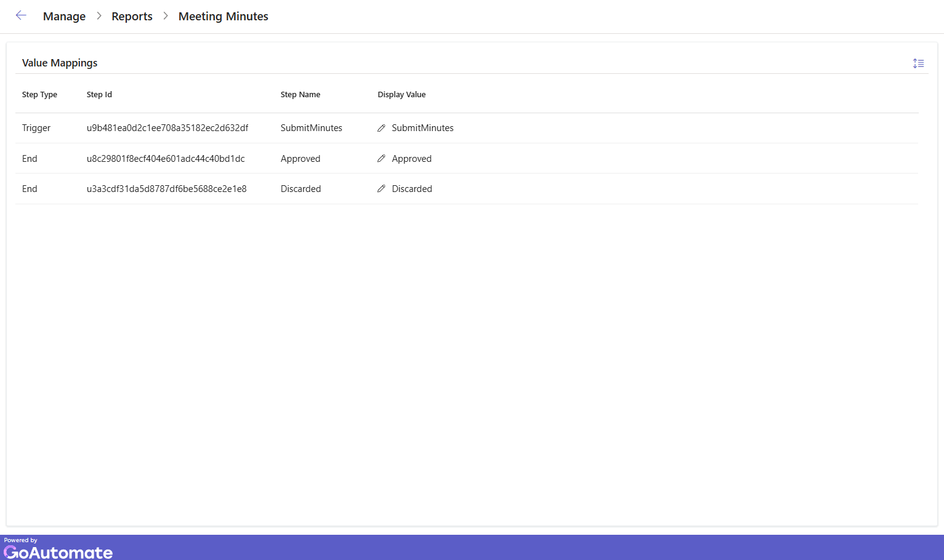Sort by the Step Name column header

[300, 95]
